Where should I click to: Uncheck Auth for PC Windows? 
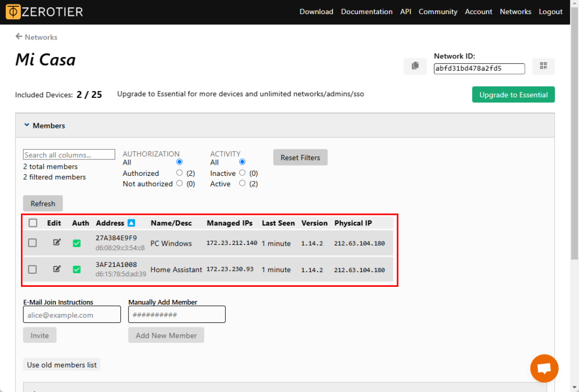pyautogui.click(x=77, y=243)
